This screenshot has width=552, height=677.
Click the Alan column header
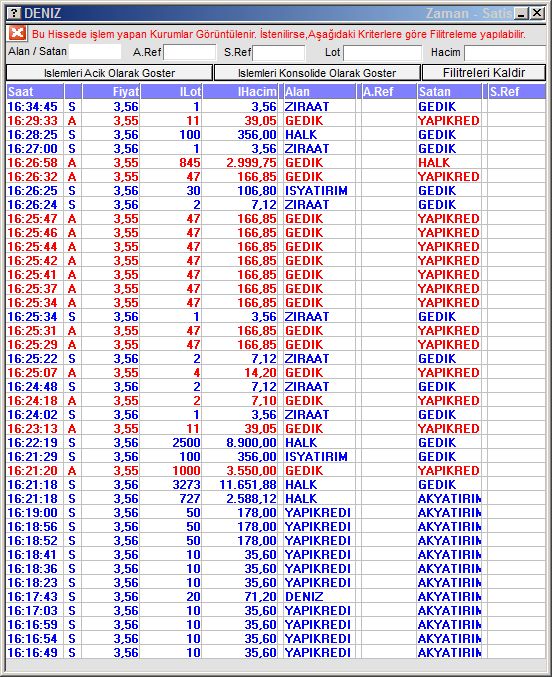319,92
